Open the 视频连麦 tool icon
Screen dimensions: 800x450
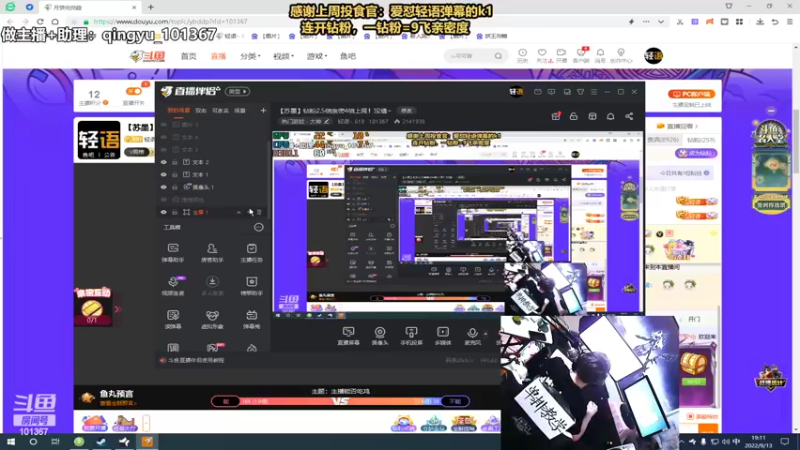coord(173,286)
